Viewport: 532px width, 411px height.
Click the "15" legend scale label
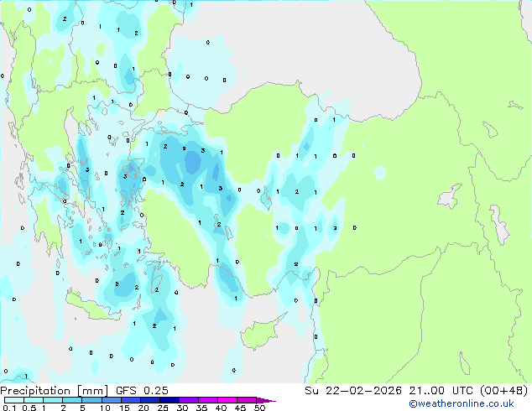click(x=124, y=408)
